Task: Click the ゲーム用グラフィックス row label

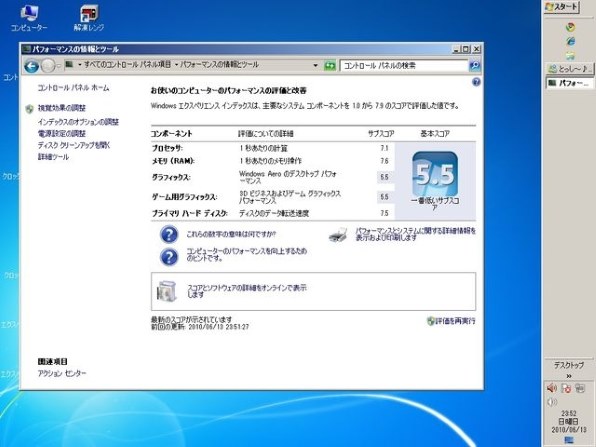Action: tap(184, 197)
